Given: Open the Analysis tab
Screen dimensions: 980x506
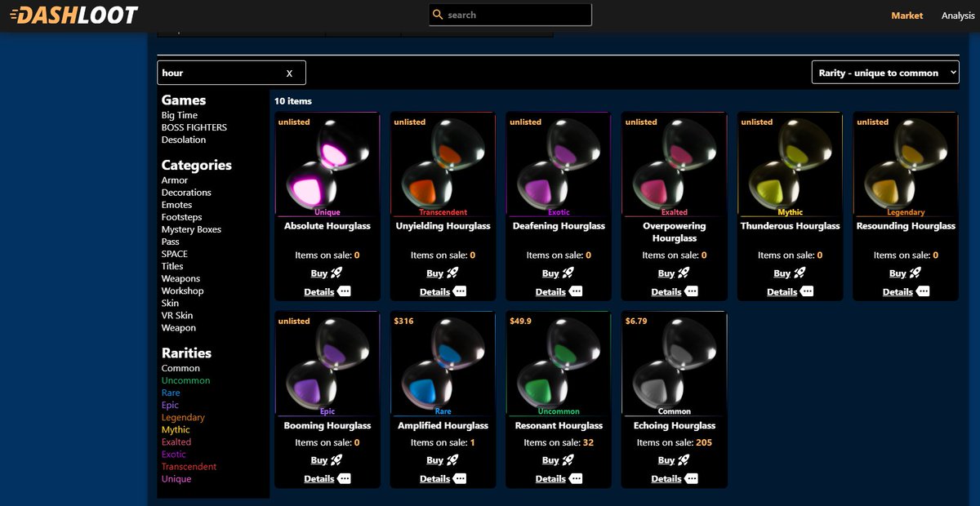Looking at the screenshot, I should 958,16.
